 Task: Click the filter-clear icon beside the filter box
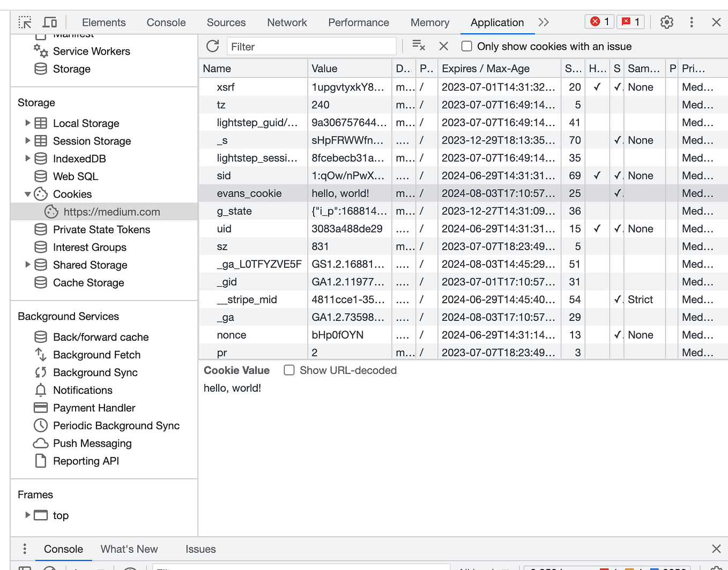[x=419, y=46]
